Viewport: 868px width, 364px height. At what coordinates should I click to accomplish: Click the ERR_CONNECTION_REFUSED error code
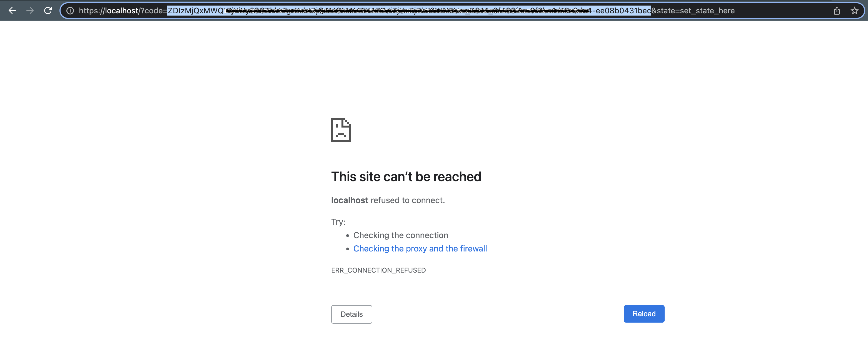(x=378, y=270)
